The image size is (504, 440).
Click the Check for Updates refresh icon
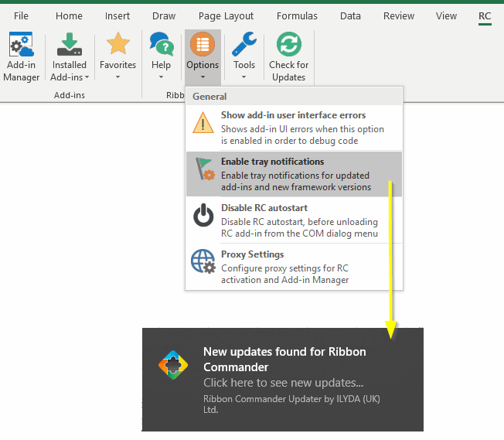tap(289, 44)
